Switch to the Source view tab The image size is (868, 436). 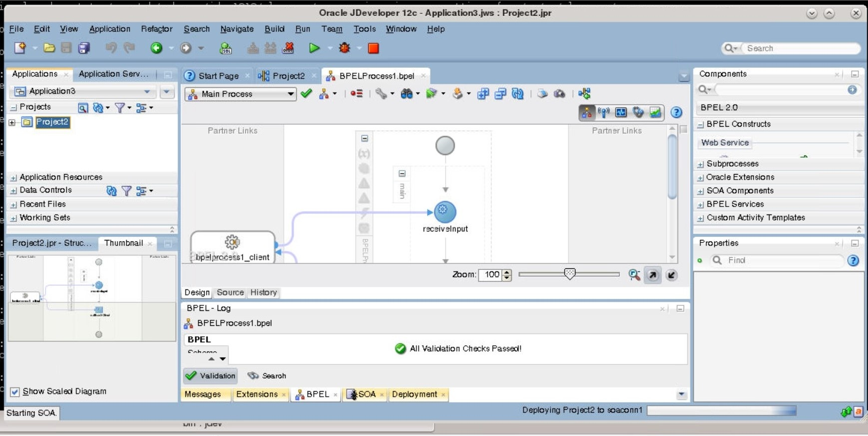(230, 292)
